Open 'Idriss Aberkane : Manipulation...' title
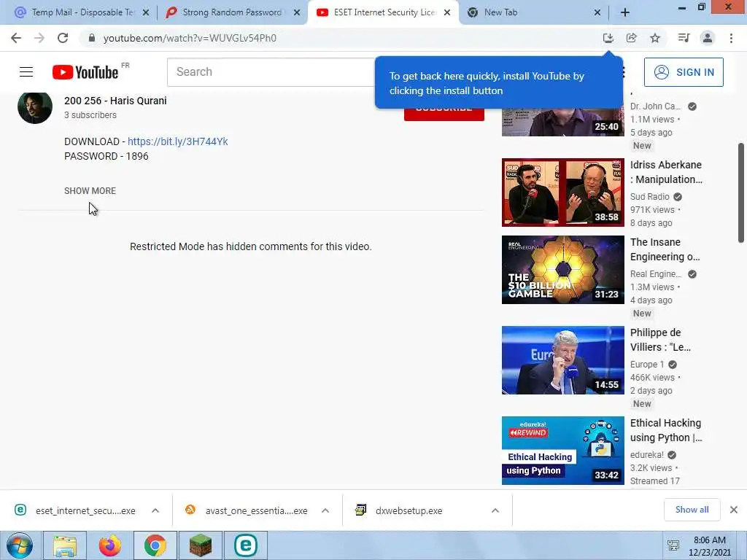747x560 pixels. point(666,172)
